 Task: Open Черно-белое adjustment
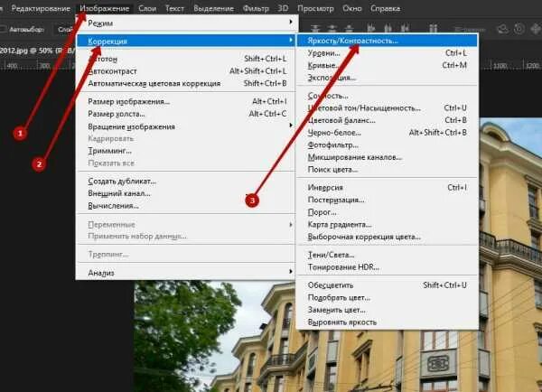click(x=388, y=133)
